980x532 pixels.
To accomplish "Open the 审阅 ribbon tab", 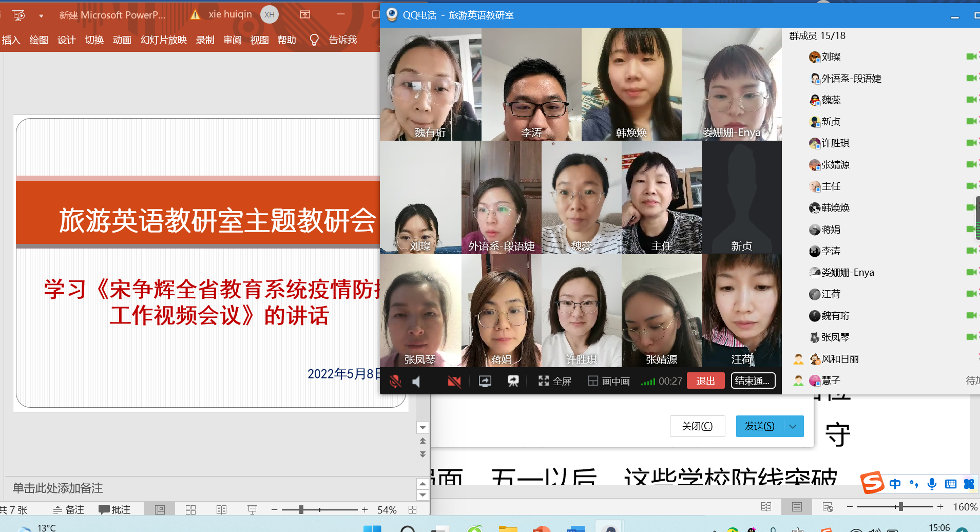I will click(x=232, y=40).
